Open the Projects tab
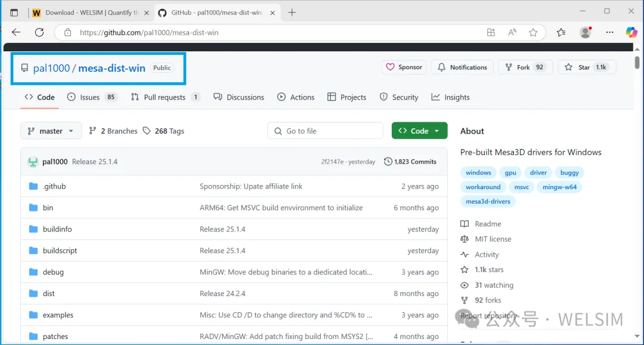644x345 pixels. (x=346, y=97)
